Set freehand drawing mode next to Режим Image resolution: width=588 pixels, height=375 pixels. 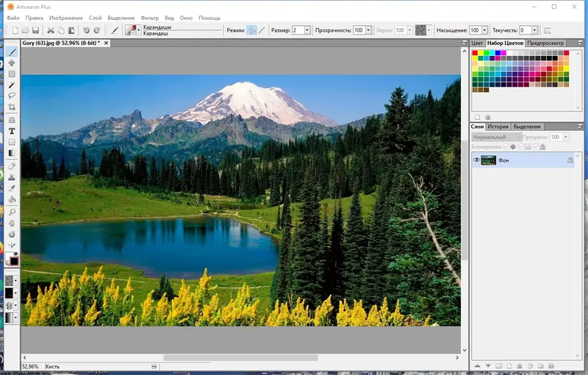[252, 30]
